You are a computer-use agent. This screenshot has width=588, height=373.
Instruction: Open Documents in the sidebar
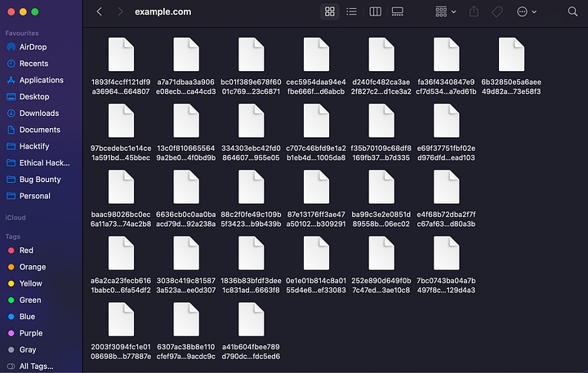click(x=41, y=129)
